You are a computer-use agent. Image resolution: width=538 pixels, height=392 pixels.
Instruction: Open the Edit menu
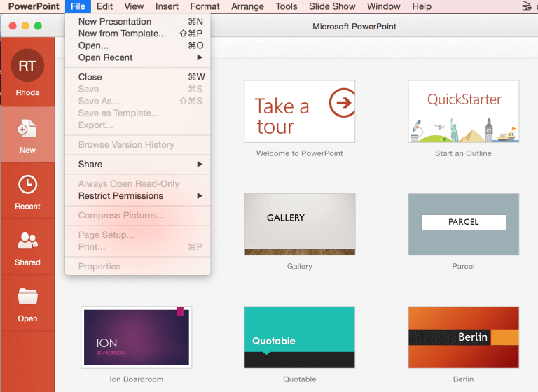click(104, 6)
